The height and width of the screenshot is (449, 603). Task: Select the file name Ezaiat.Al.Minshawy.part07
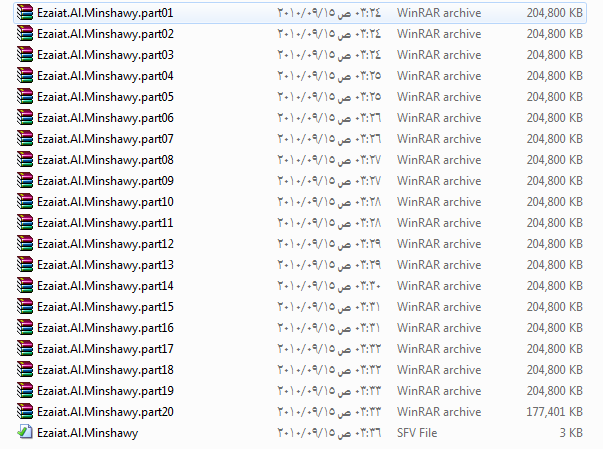pyautogui.click(x=105, y=140)
